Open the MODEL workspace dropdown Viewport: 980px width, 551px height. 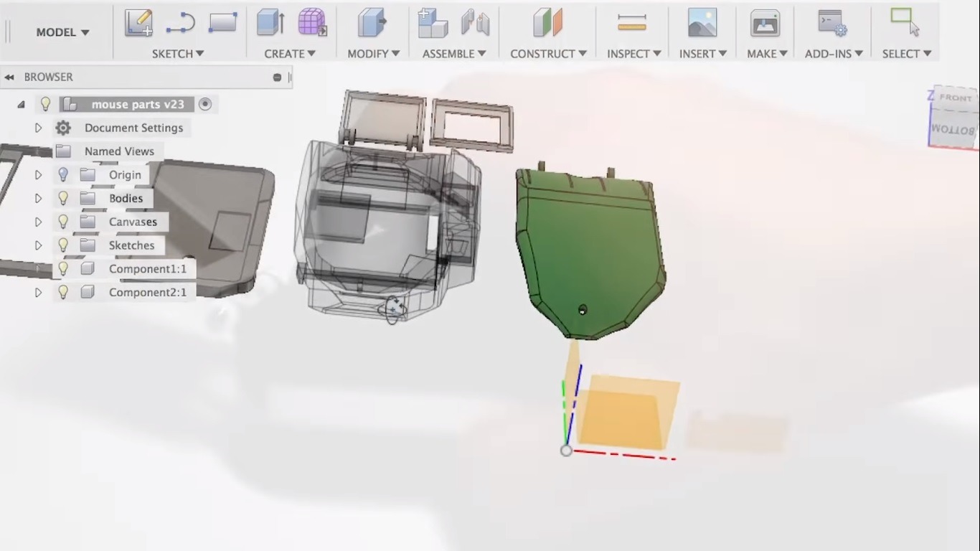[x=62, y=32]
